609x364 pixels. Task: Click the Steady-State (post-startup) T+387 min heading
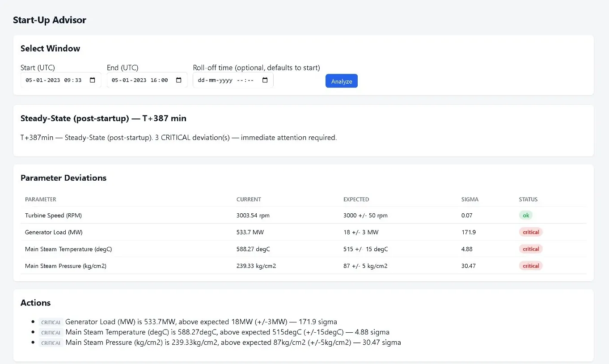[103, 119]
